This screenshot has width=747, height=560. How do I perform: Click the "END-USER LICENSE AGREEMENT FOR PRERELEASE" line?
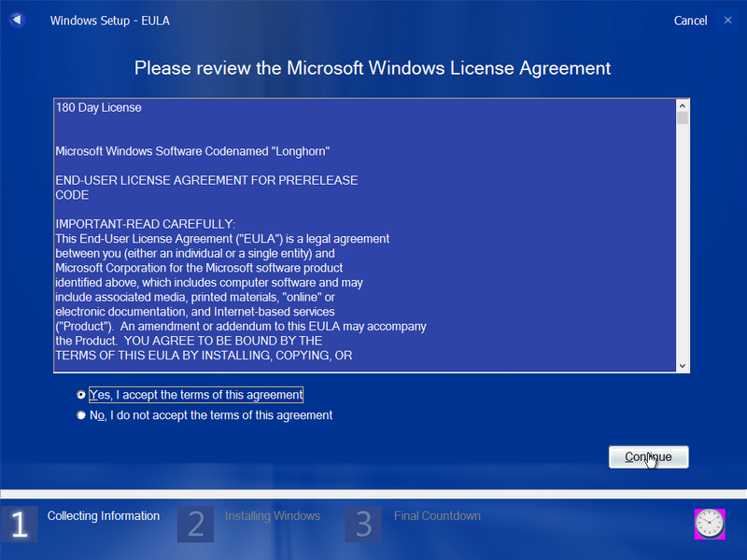click(206, 180)
